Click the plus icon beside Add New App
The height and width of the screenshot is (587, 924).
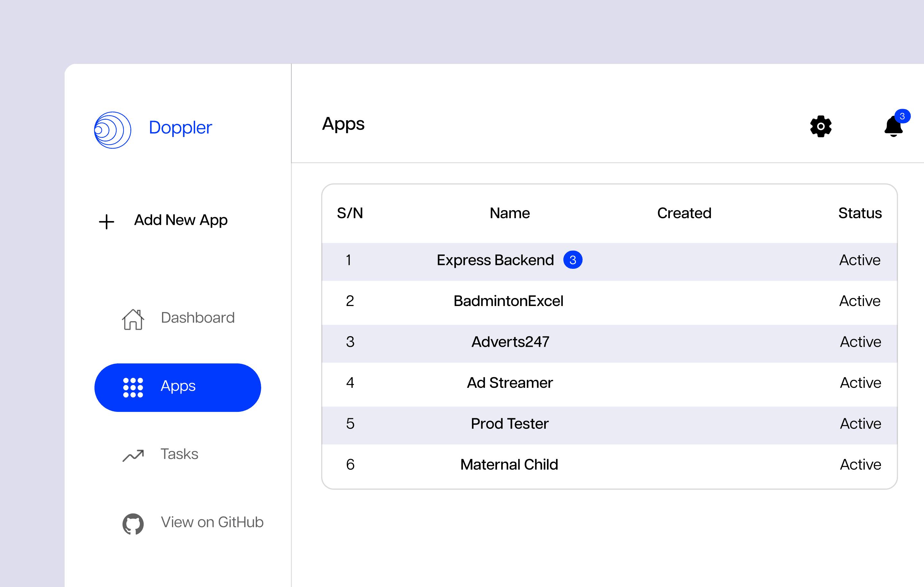coord(106,221)
